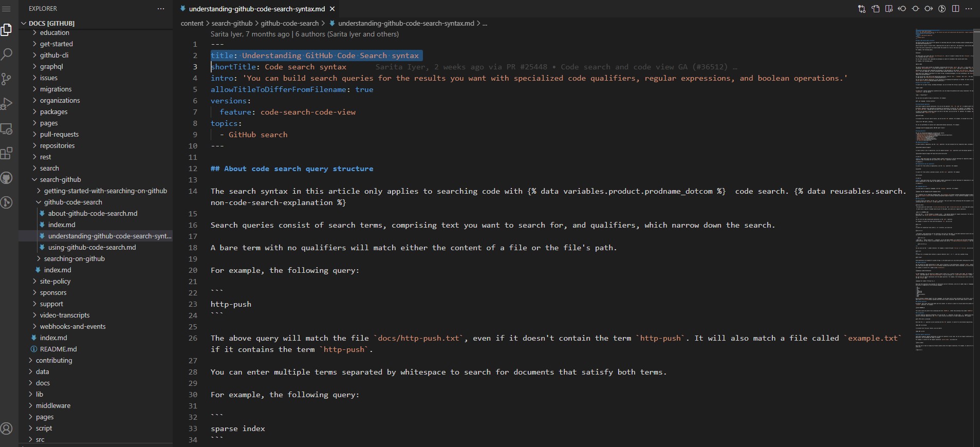Open the Extensions view
This screenshot has height=447, width=980.
6,153
